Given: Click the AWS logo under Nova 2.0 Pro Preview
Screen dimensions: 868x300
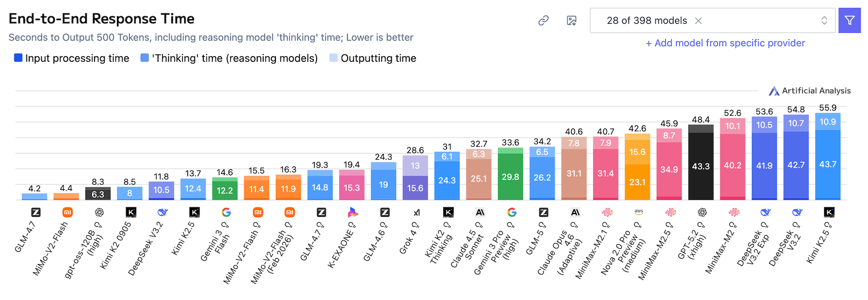Looking at the screenshot, I should tap(639, 212).
